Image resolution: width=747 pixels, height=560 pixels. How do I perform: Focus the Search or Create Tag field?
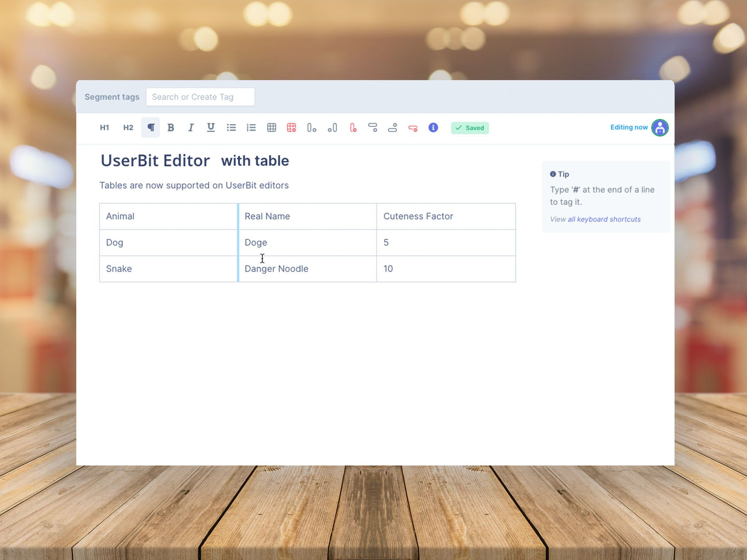click(x=200, y=97)
